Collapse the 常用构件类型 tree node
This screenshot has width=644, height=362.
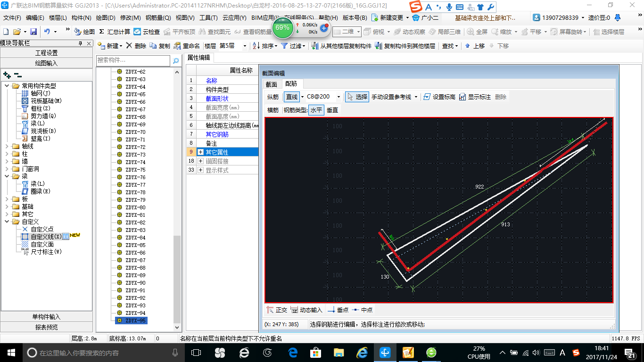pos(7,86)
